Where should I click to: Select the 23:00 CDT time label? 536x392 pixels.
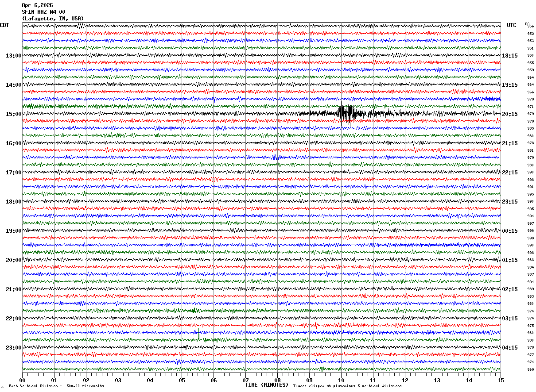click(x=13, y=348)
